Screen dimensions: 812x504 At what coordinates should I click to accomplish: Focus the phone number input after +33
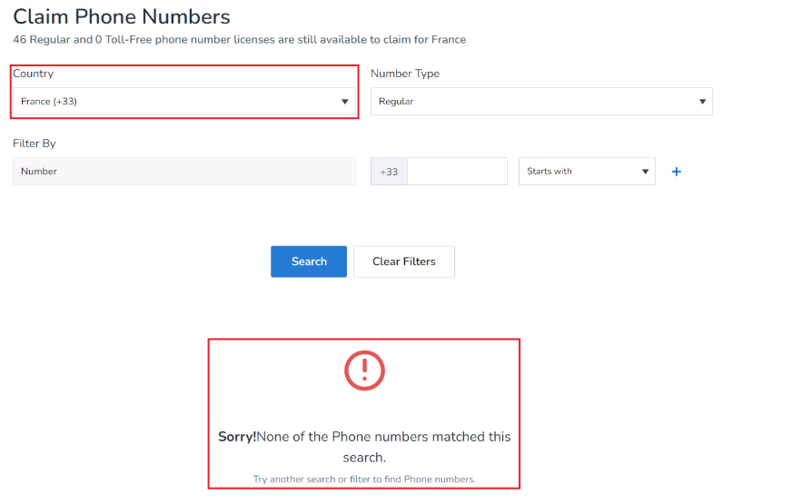tap(457, 172)
